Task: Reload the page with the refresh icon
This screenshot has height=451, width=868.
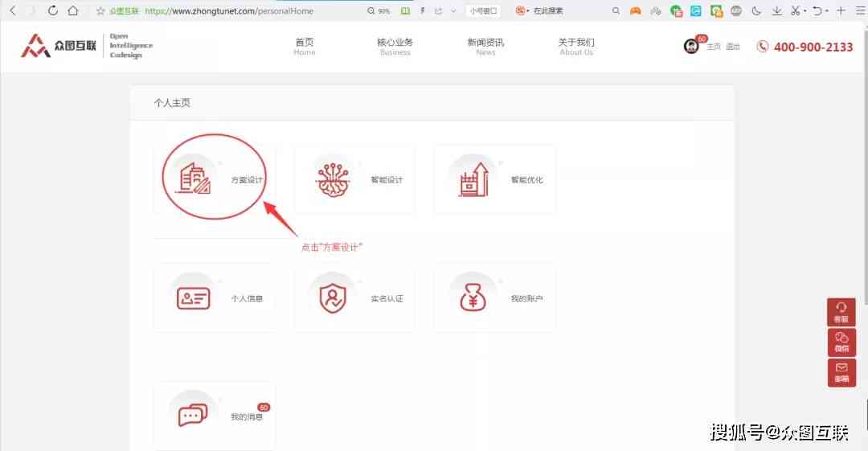Action: click(x=52, y=10)
